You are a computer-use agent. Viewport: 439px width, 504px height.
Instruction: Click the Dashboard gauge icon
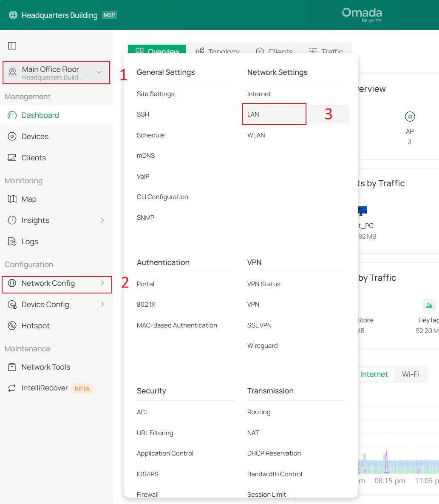click(12, 115)
